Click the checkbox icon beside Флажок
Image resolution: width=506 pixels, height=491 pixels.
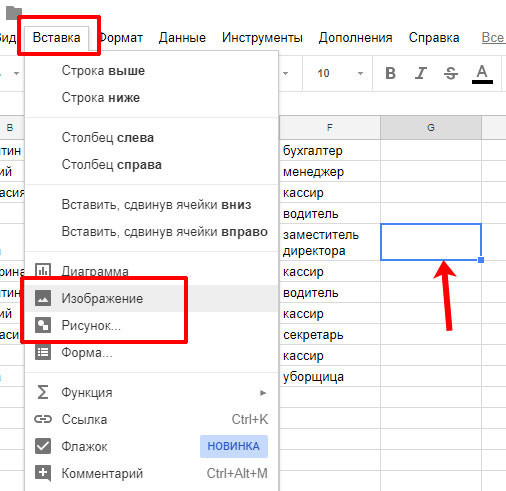[x=43, y=446]
